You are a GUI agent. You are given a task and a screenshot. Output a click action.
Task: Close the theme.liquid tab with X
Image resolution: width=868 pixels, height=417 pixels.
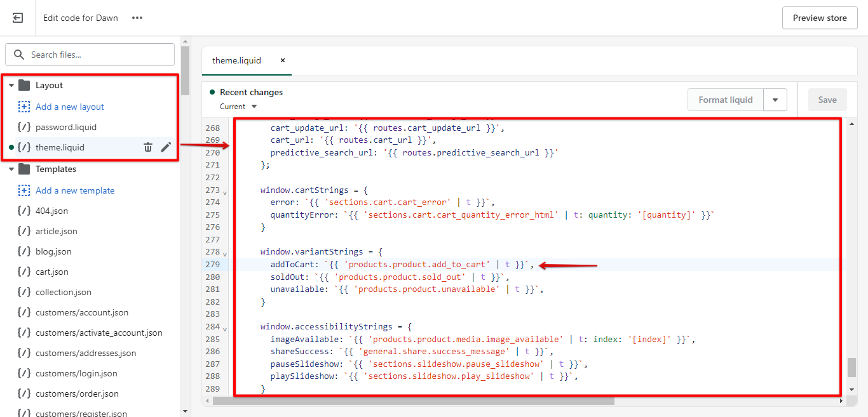(283, 60)
